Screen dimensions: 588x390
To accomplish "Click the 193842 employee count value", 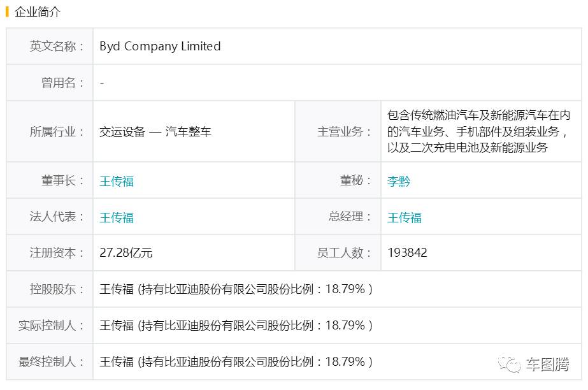I will pos(407,253).
